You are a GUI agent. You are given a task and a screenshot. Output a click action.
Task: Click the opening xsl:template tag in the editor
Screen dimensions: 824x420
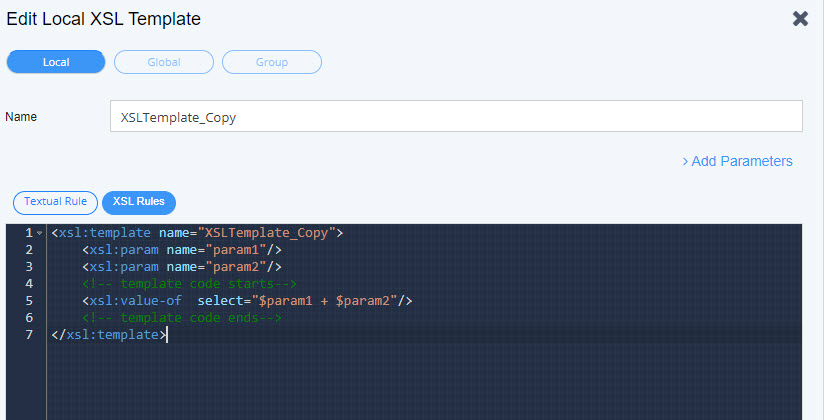pos(197,233)
